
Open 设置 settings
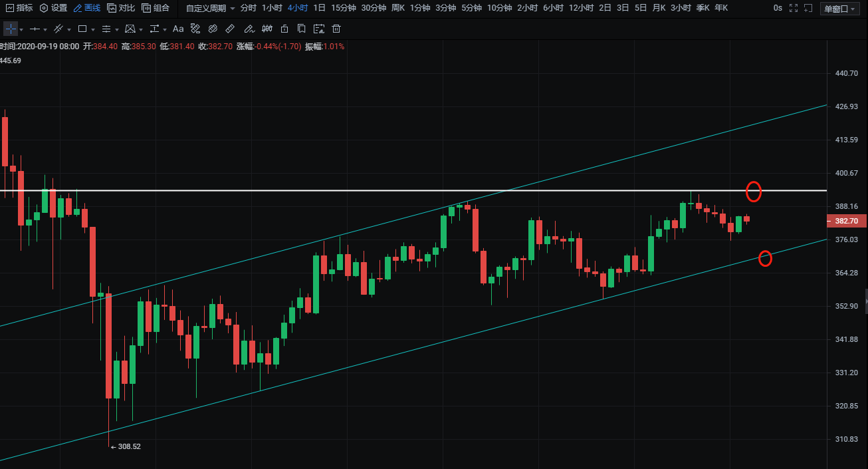[53, 8]
